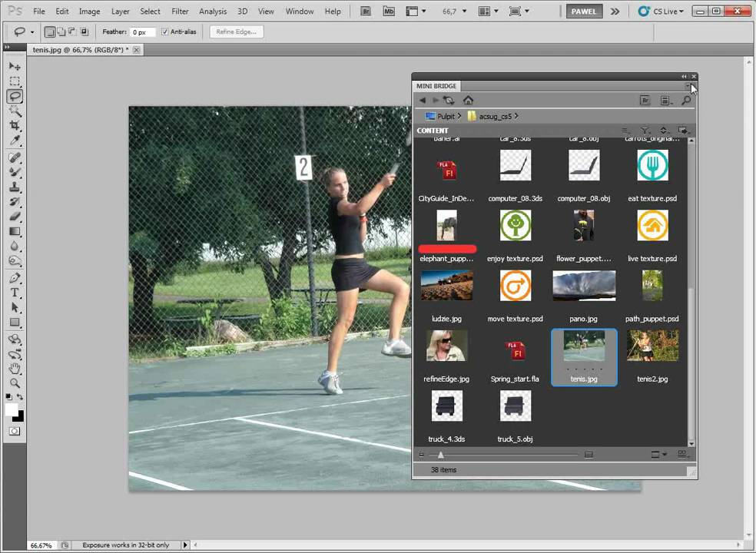Select the Crop tool

(x=15, y=125)
